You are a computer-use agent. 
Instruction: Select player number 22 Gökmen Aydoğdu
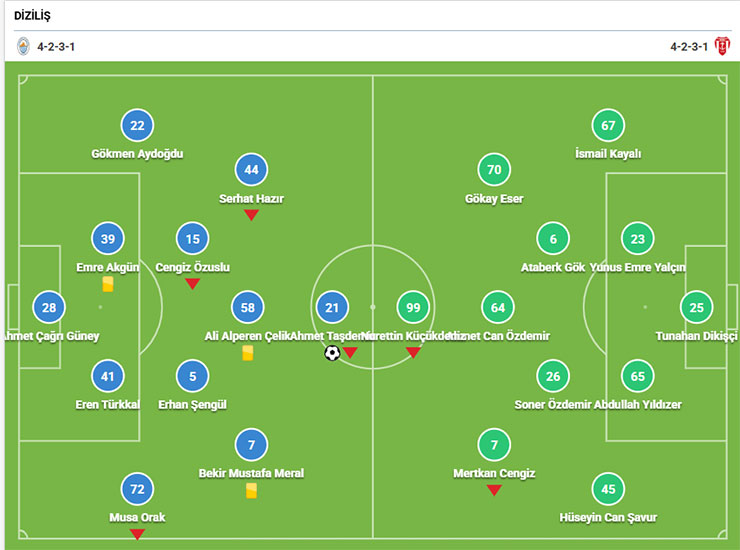tap(137, 126)
